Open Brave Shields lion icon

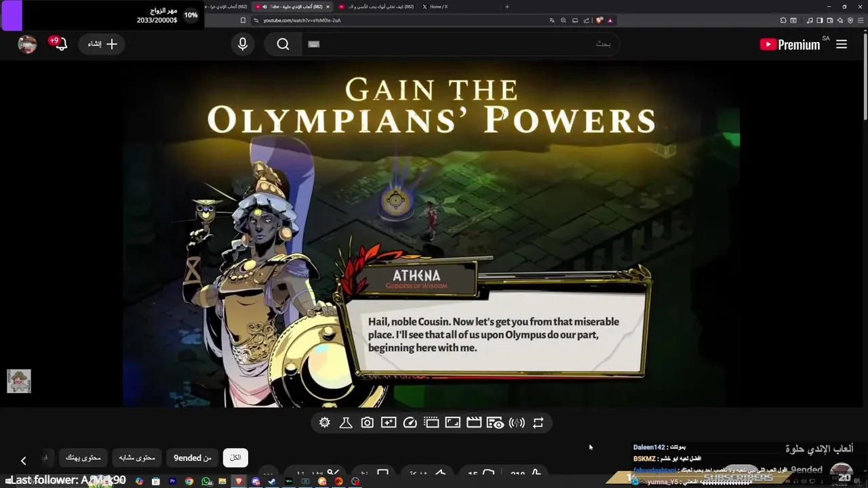pos(599,20)
